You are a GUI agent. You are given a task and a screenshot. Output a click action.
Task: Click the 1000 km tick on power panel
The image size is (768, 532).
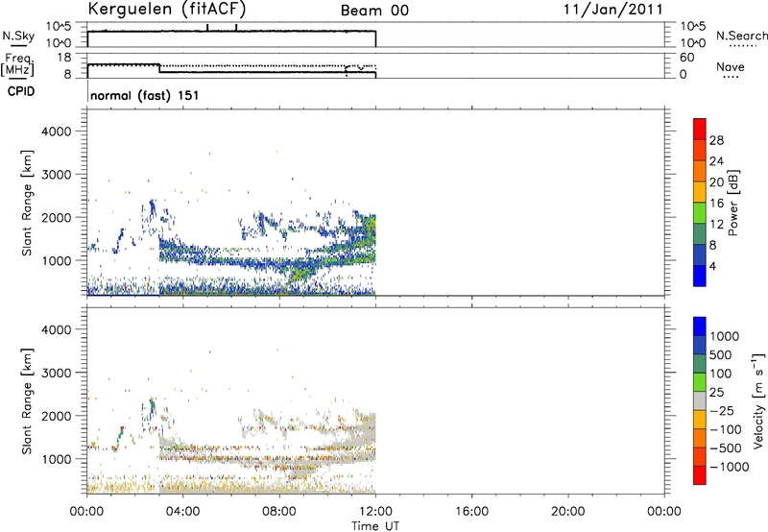coord(57,260)
